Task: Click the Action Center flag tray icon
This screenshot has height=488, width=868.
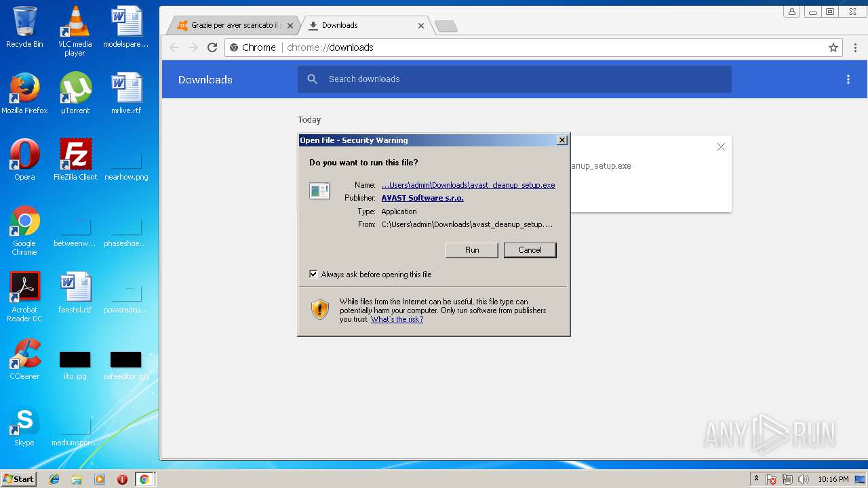Action: coord(771,479)
